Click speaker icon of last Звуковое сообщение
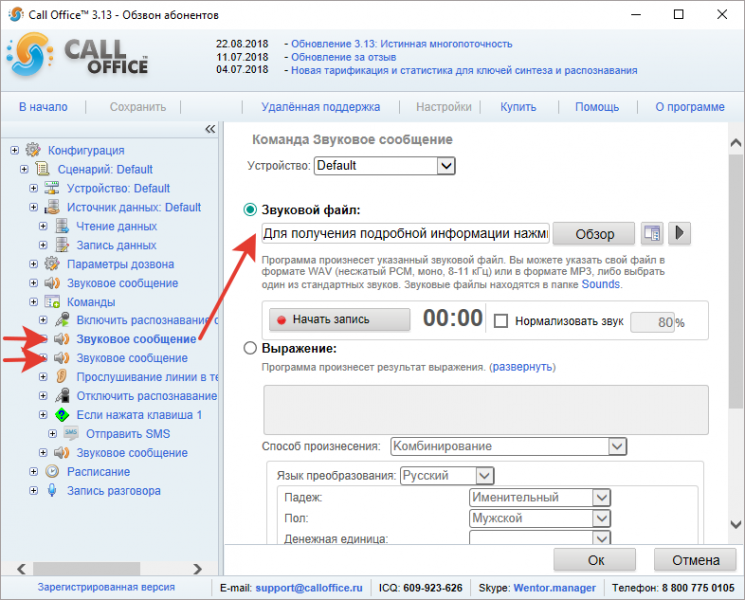 61,452
